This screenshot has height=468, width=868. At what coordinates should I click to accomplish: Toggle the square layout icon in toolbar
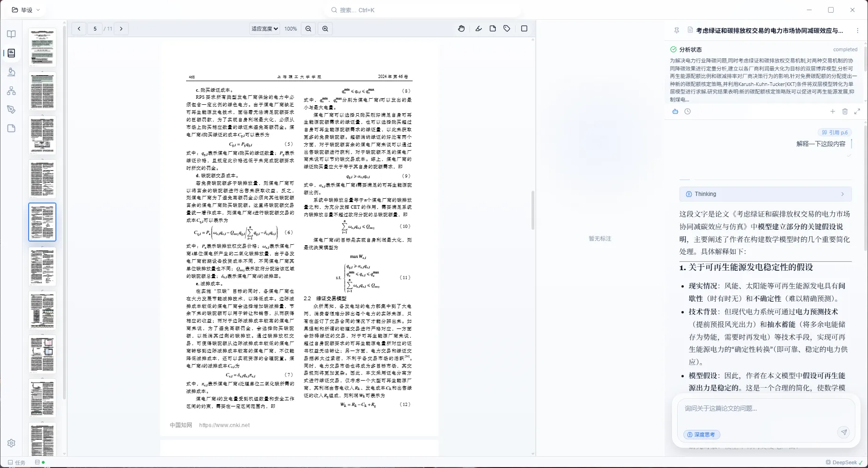coord(524,29)
